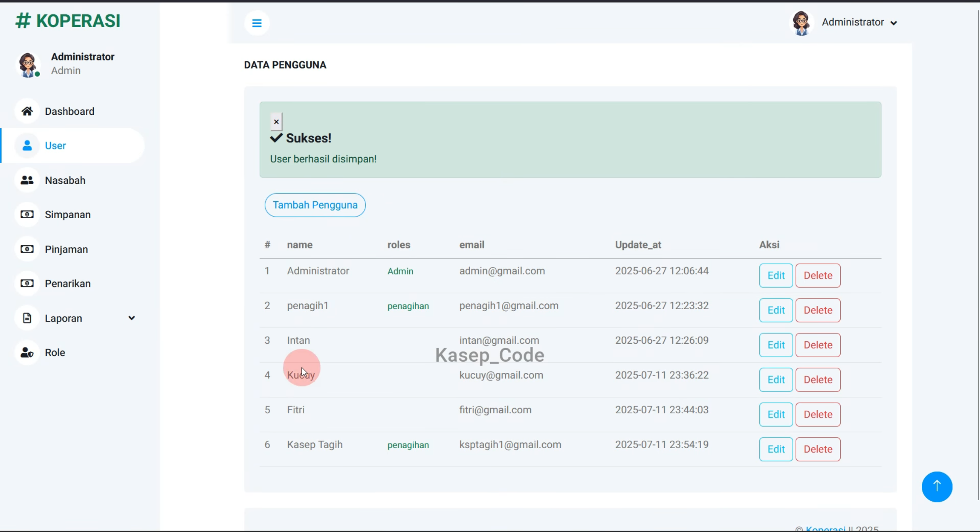The image size is (980, 532).
Task: Click the Update_at column header
Action: tap(638, 245)
